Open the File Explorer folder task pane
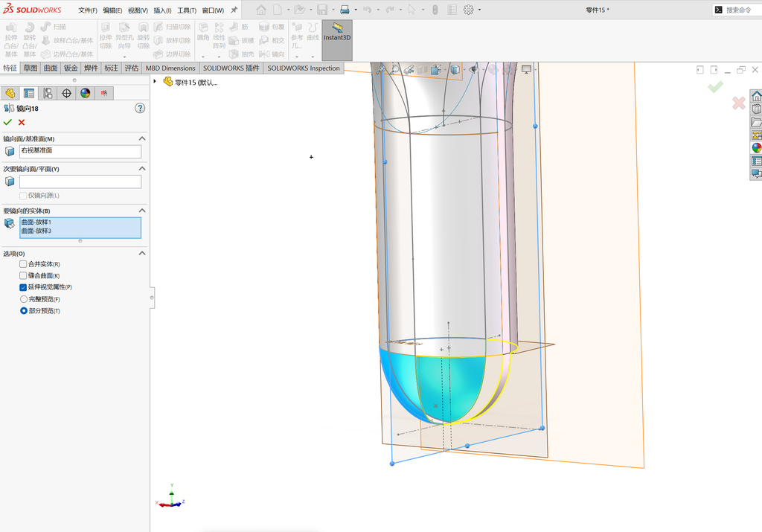 click(x=756, y=122)
